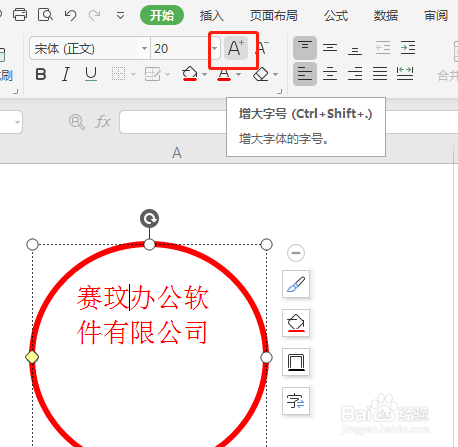Open the 数据 tab
This screenshot has height=447, width=458.
(x=386, y=16)
